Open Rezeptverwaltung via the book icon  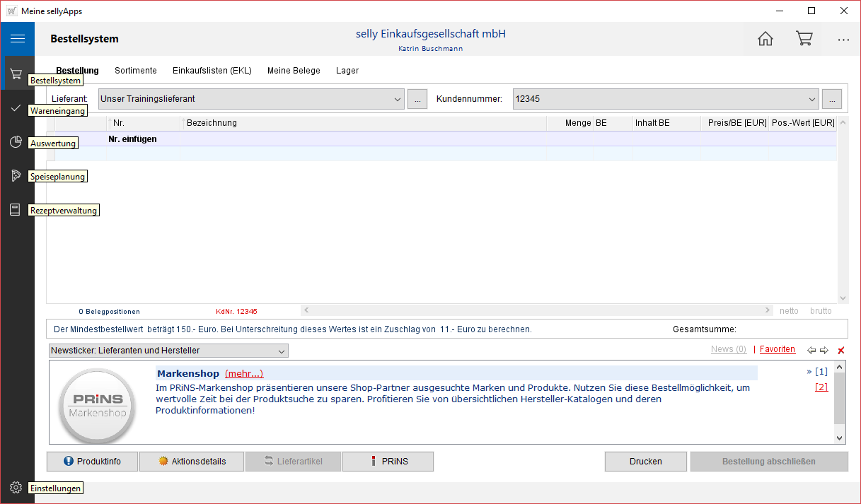16,210
